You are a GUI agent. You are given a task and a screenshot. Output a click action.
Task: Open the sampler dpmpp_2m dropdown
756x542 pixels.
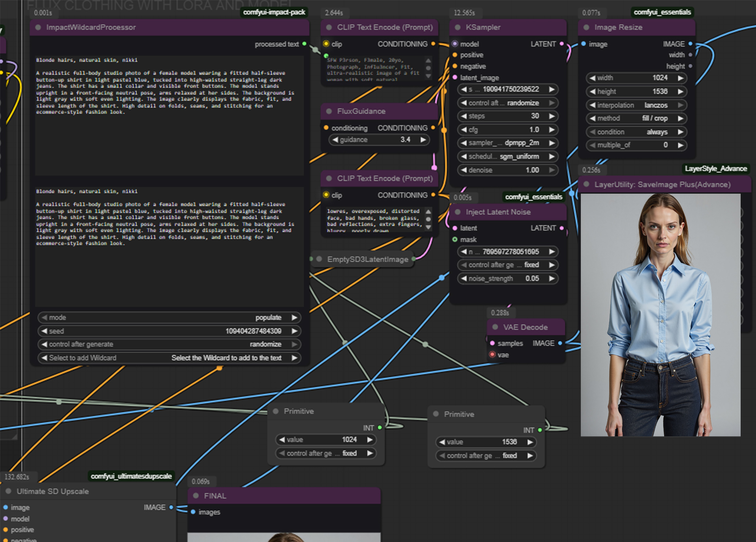(x=508, y=143)
